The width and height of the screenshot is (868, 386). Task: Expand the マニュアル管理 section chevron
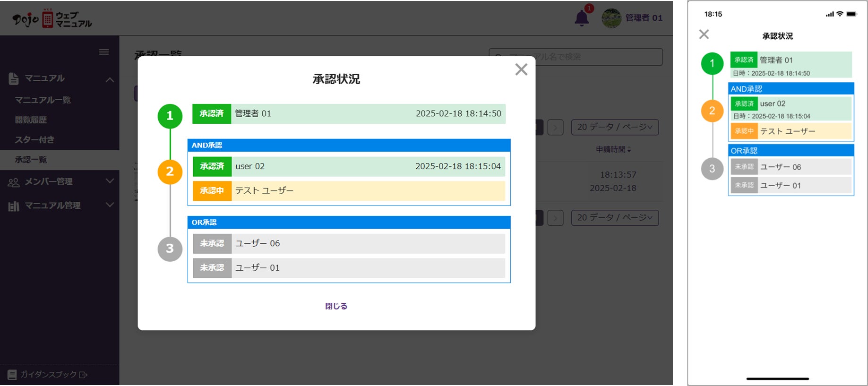coord(110,205)
